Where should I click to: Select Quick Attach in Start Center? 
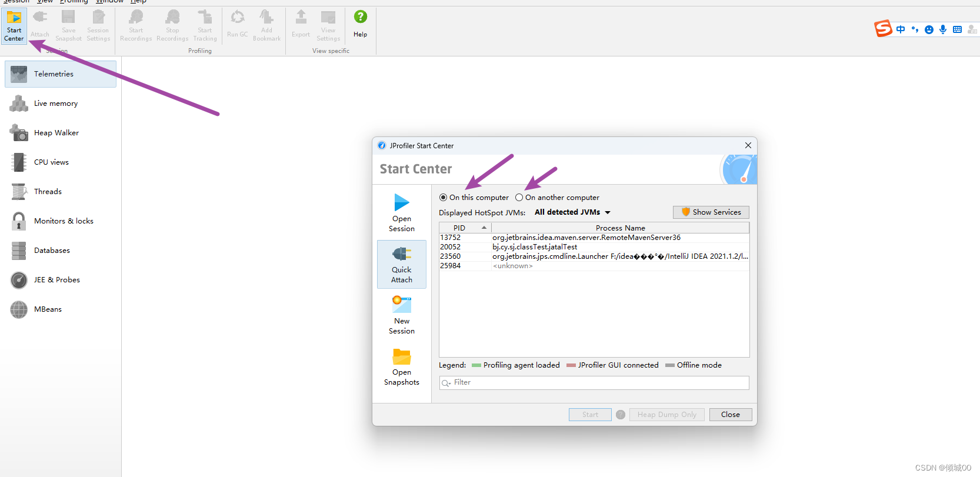coord(402,264)
